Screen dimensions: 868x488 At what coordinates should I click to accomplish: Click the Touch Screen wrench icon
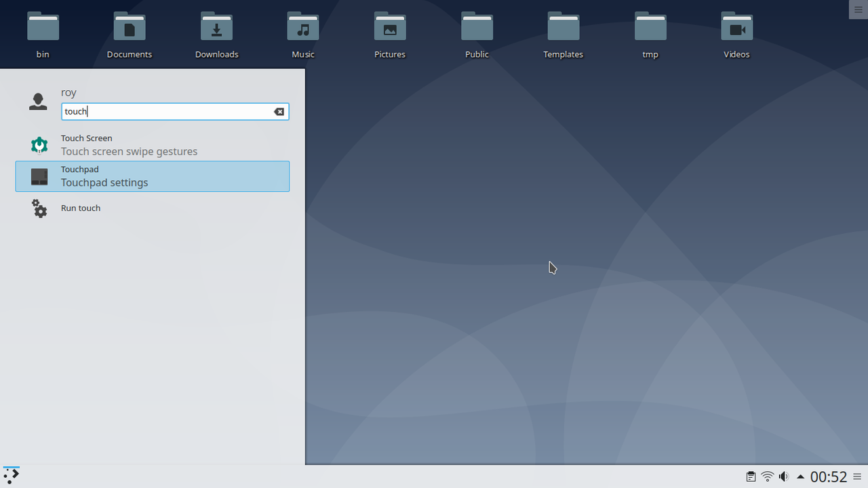pos(39,145)
